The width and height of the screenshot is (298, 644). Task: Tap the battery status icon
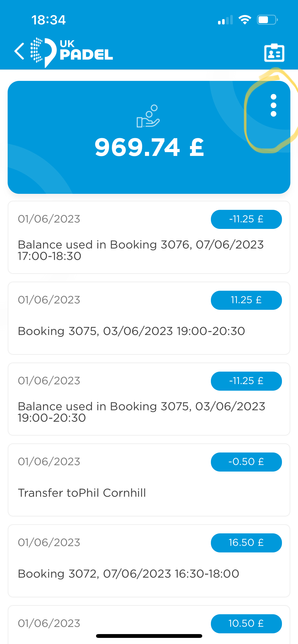267,20
